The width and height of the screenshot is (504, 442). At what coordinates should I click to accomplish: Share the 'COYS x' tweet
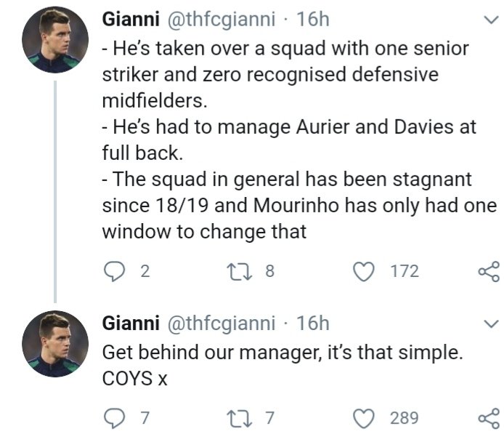(x=488, y=417)
